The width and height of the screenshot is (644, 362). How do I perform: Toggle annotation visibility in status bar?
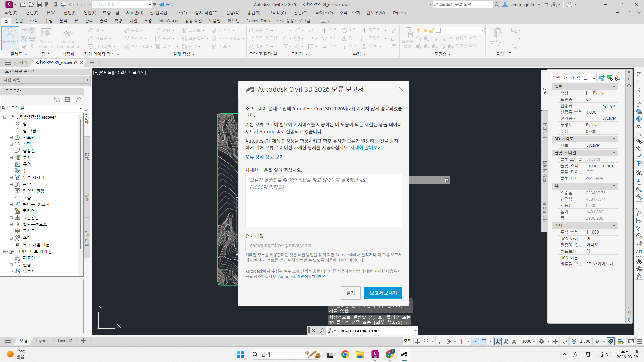(x=498, y=341)
